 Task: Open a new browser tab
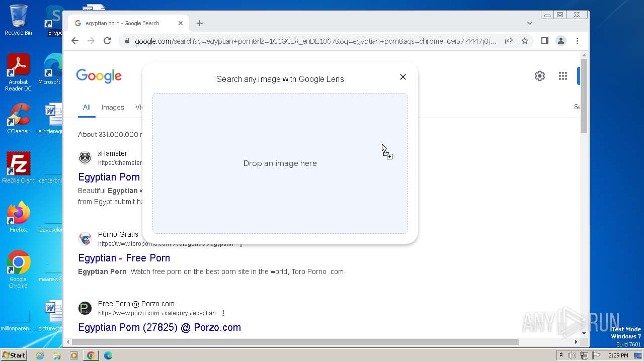click(200, 23)
